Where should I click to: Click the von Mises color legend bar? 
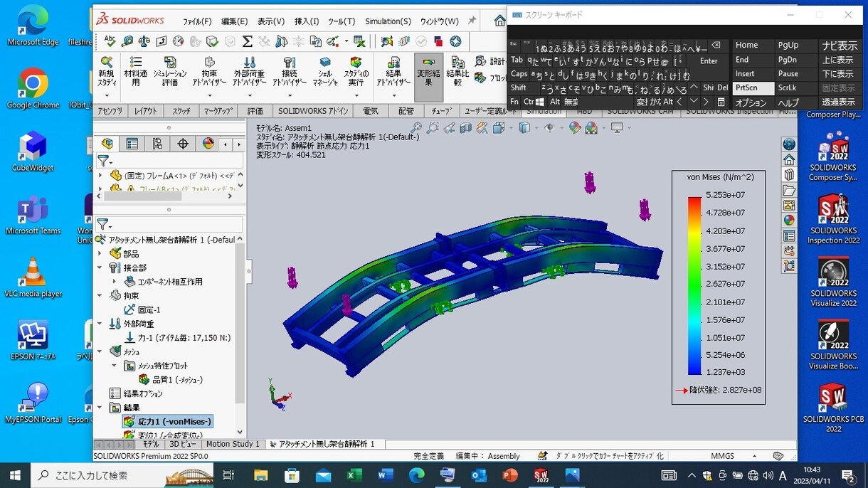[x=694, y=285]
